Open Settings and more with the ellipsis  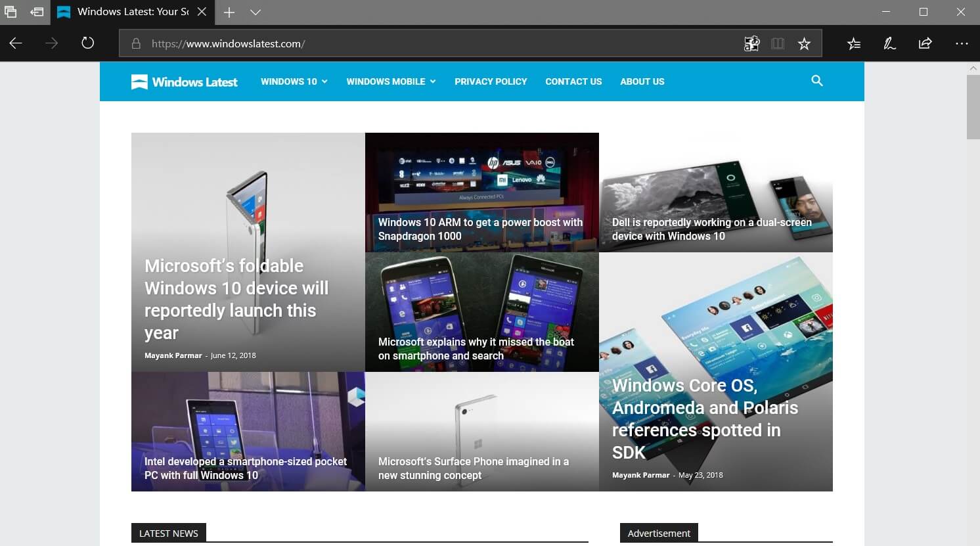tap(962, 43)
